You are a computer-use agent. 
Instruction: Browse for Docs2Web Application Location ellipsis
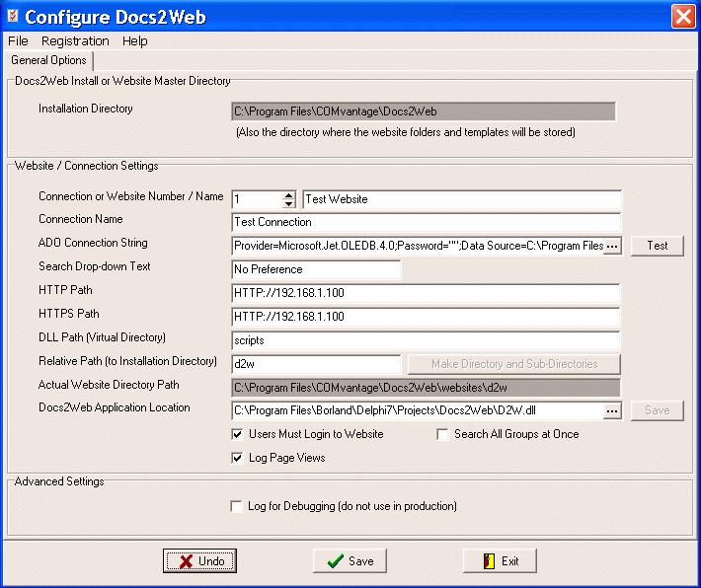click(x=612, y=410)
